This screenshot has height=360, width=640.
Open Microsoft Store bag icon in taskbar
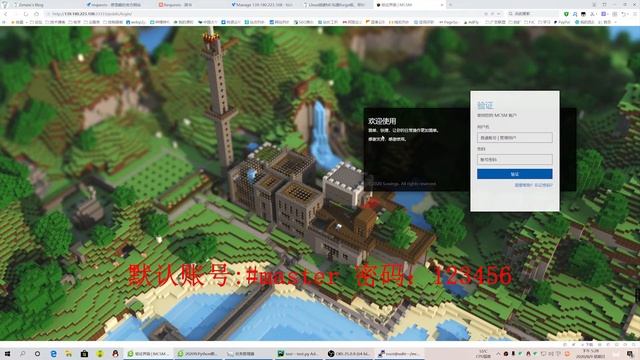[x=84, y=353]
